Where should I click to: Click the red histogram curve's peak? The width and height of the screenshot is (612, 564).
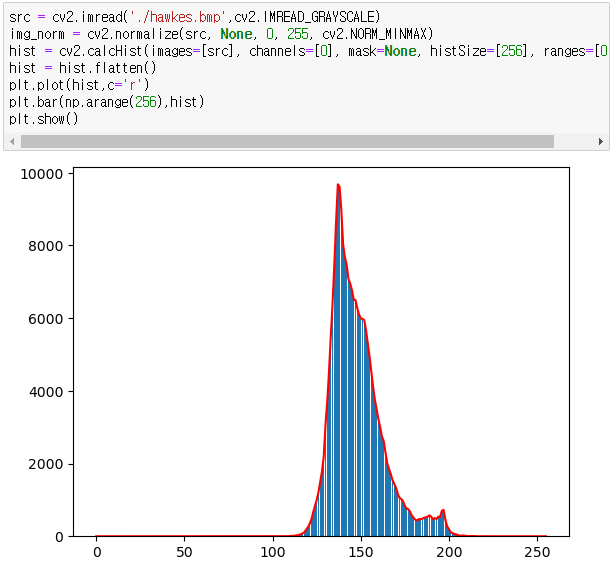click(338, 185)
